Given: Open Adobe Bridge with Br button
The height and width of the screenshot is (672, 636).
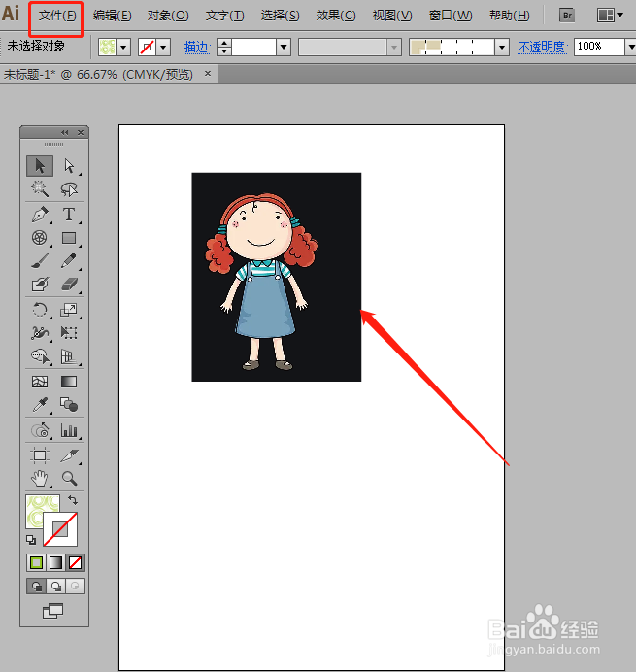Looking at the screenshot, I should [x=567, y=16].
